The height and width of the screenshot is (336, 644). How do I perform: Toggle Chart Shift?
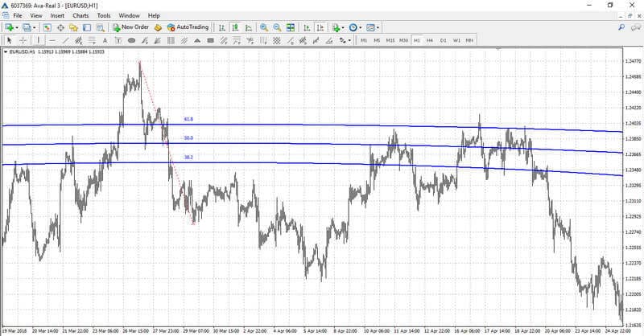point(320,27)
